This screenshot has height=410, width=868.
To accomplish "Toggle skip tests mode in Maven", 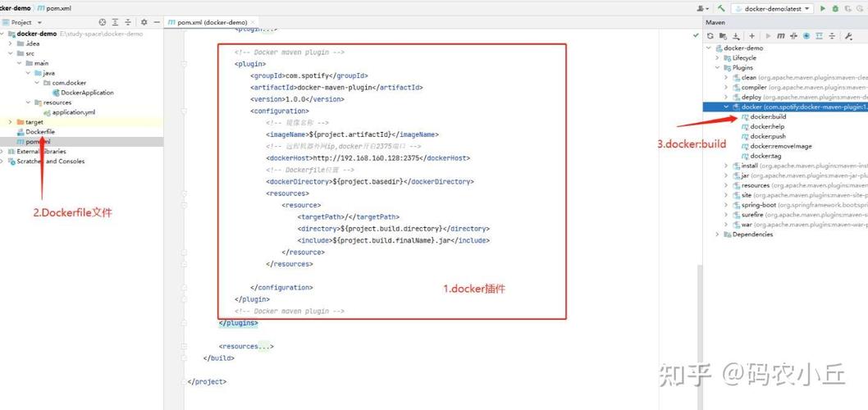I will point(806,36).
